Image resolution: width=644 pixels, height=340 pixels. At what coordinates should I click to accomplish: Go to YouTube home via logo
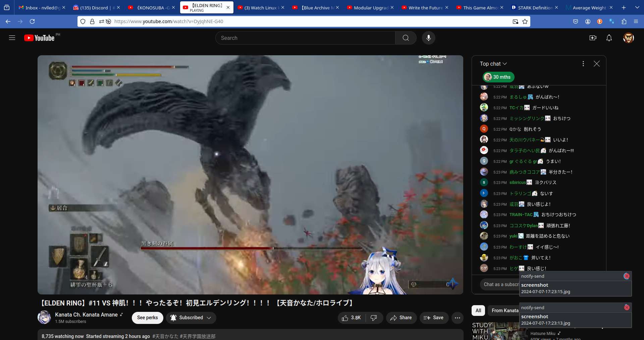click(39, 38)
